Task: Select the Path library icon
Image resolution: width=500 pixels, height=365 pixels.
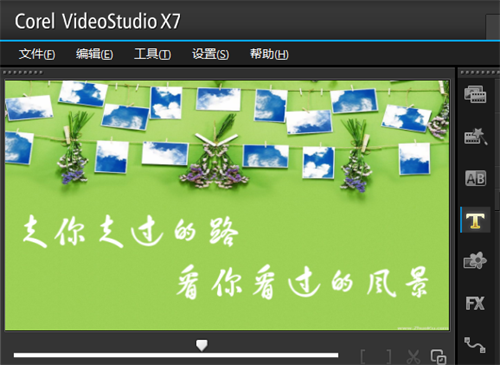Action: (x=475, y=345)
